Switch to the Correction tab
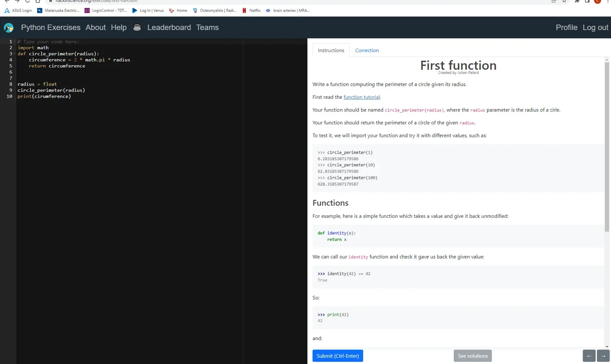The image size is (611, 364). pyautogui.click(x=367, y=50)
